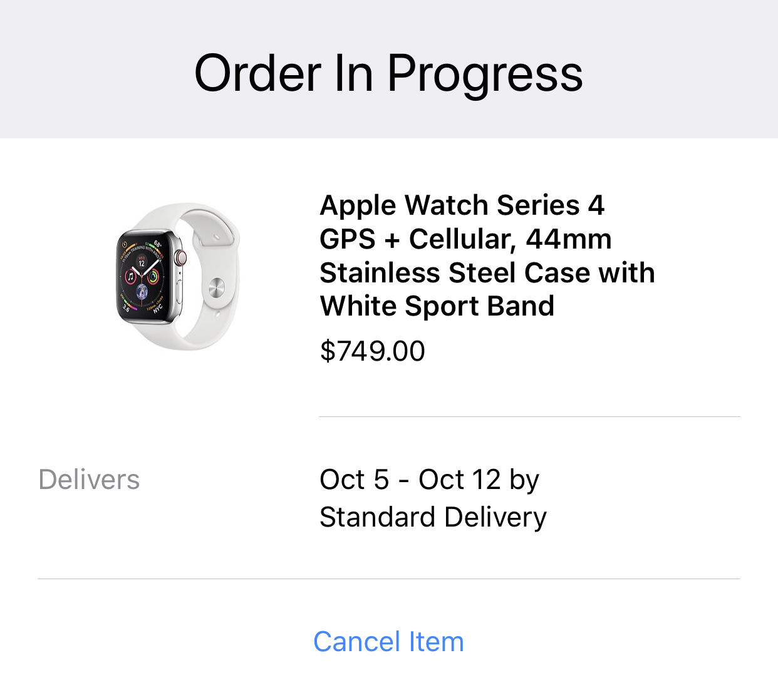Image resolution: width=778 pixels, height=700 pixels.
Task: Click the red-dotted digital crown on the watch
Action: [181, 257]
